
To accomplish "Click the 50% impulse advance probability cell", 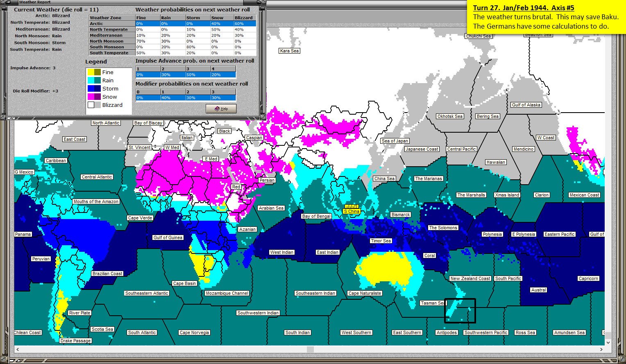I will click(x=198, y=75).
